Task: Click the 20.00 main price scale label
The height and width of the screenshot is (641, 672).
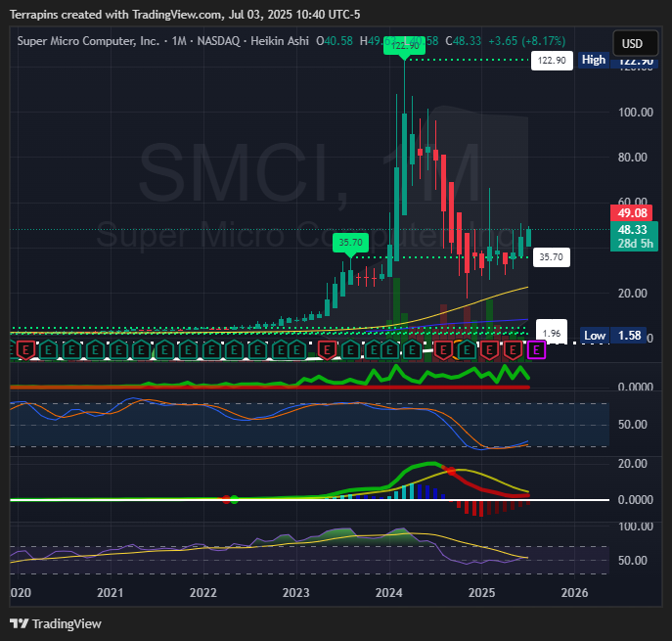Action: pos(633,294)
